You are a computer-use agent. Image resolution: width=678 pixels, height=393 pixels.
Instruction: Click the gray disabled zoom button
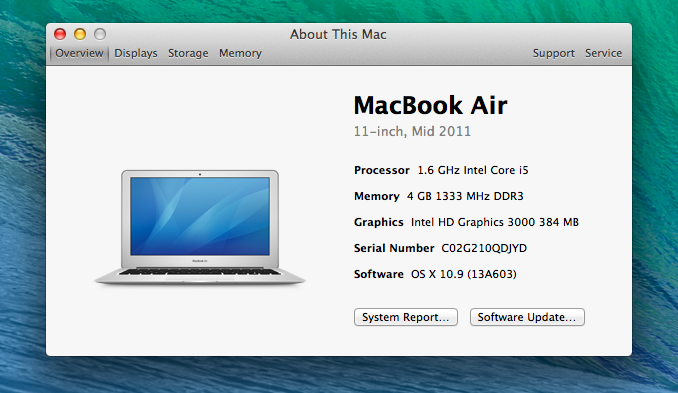click(100, 34)
